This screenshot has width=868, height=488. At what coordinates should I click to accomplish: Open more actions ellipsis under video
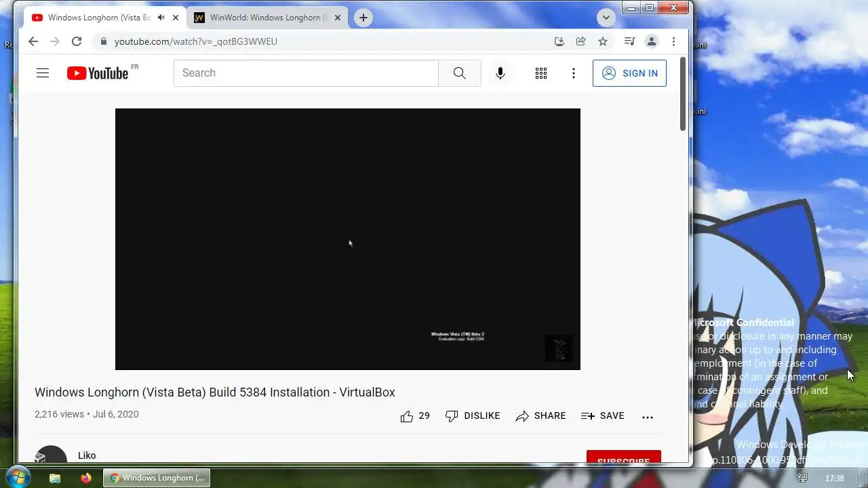pos(648,417)
